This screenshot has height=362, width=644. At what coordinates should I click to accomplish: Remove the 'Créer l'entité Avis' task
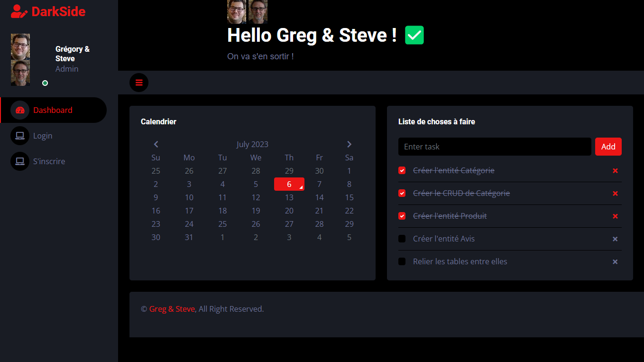pyautogui.click(x=615, y=239)
